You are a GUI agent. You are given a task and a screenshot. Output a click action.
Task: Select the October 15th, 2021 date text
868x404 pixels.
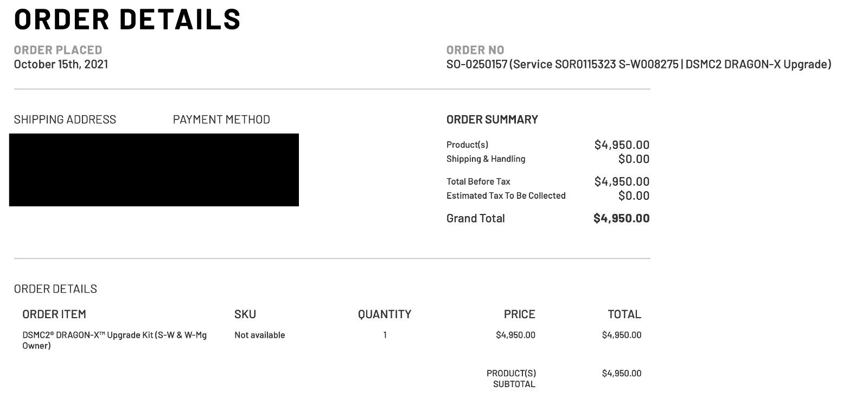pyautogui.click(x=61, y=64)
